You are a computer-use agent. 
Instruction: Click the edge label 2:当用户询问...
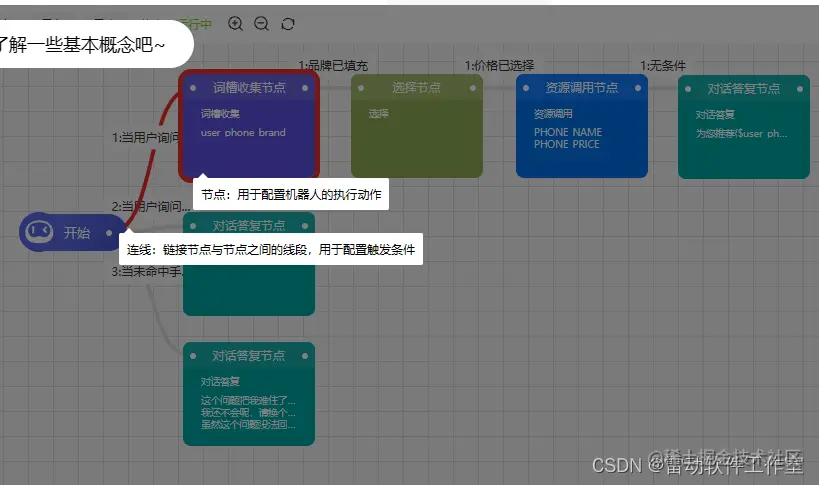(150, 206)
